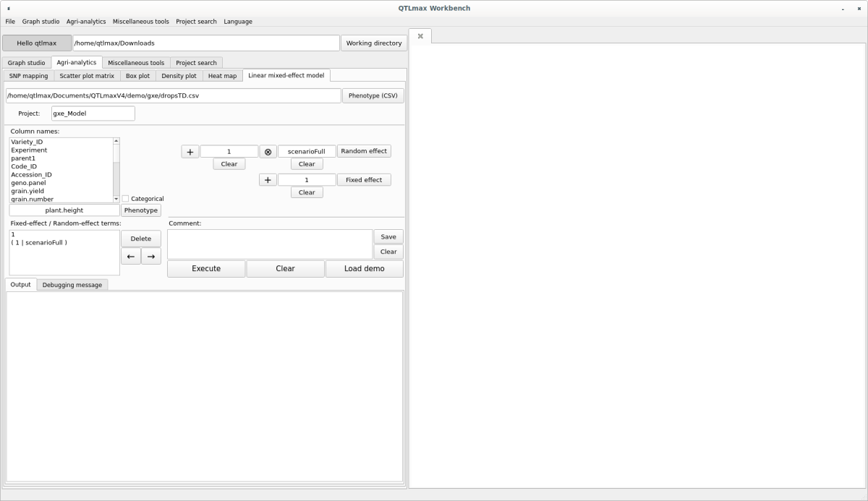Click the circled-times interaction operator icon
The height and width of the screenshot is (501, 868).
268,152
